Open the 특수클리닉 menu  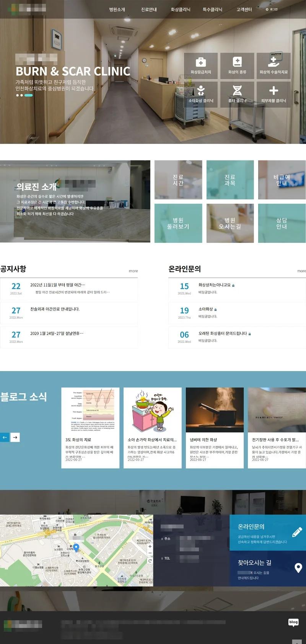(x=212, y=9)
